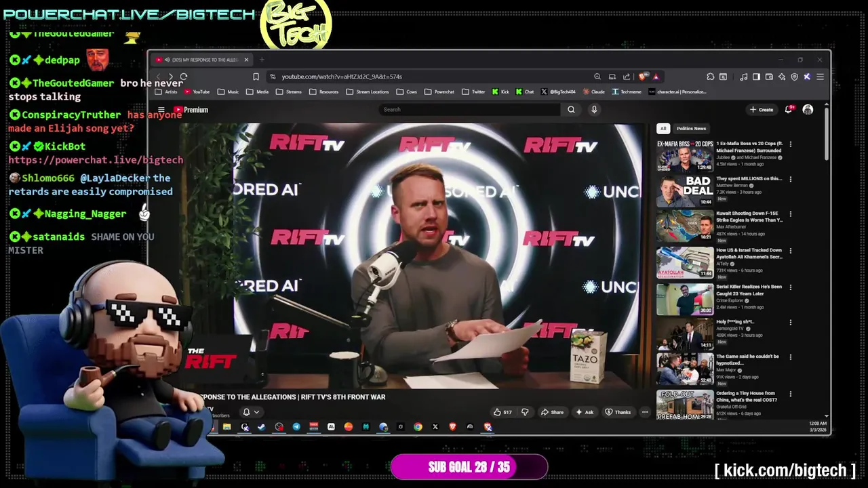Toggle the browser sidebar panel icon

(x=756, y=77)
